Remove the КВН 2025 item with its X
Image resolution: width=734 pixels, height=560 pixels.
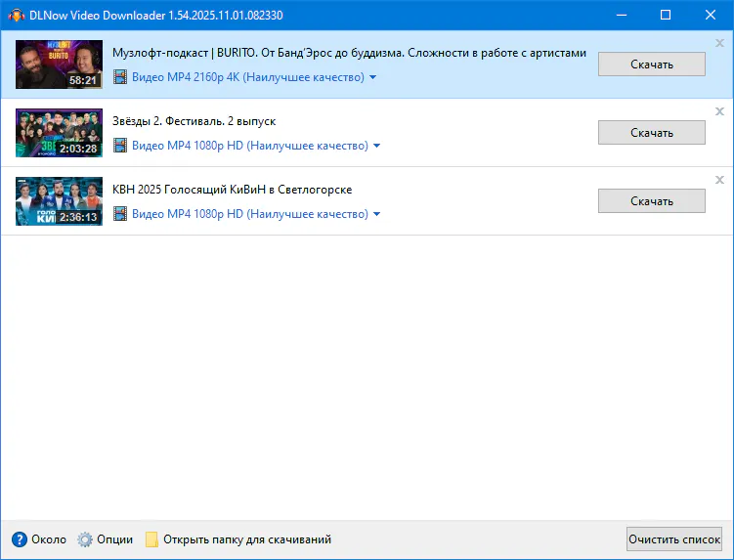point(720,180)
